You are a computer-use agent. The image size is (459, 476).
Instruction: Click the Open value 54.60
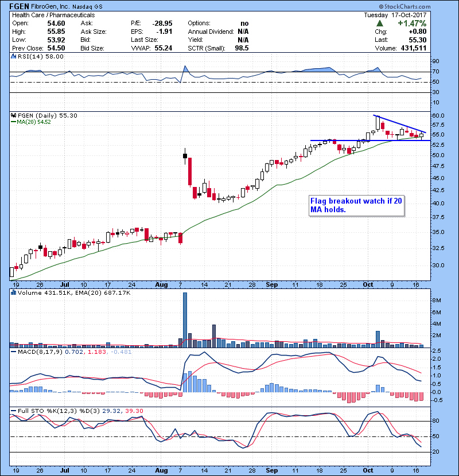pyautogui.click(x=56, y=24)
